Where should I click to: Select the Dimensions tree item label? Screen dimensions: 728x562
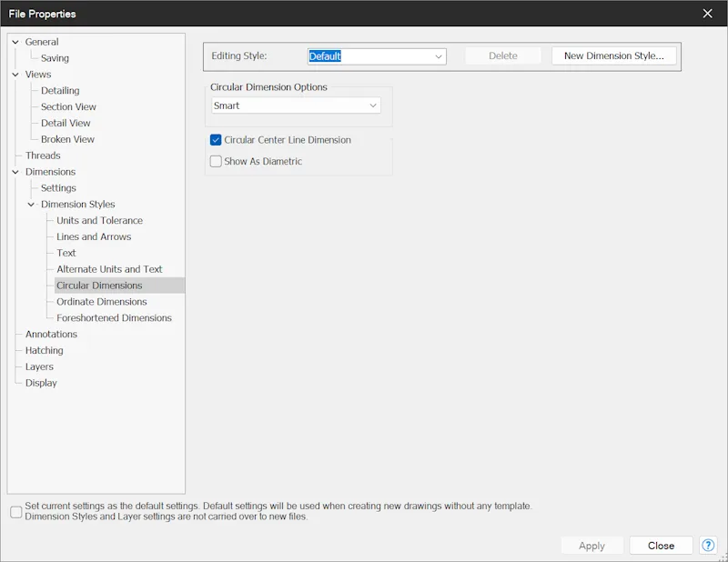pos(50,172)
